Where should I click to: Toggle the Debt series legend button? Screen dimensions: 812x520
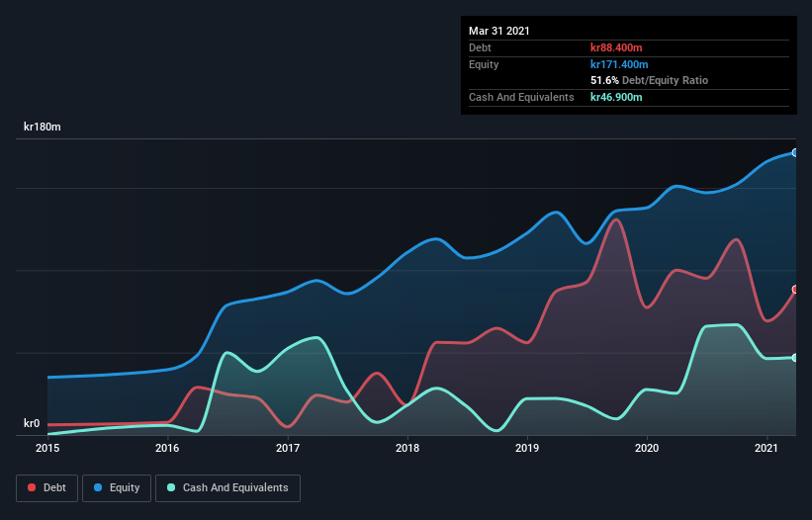[x=46, y=488]
